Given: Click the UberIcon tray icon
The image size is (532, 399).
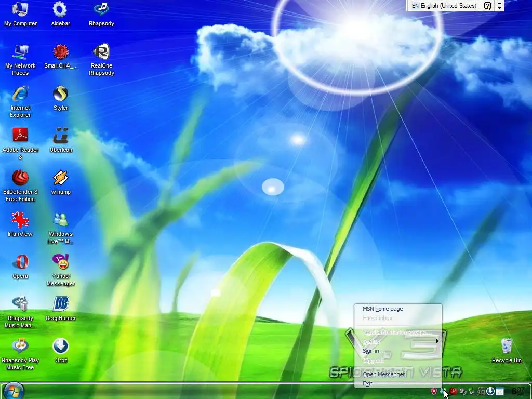Looking at the screenshot, I should pos(481,391).
